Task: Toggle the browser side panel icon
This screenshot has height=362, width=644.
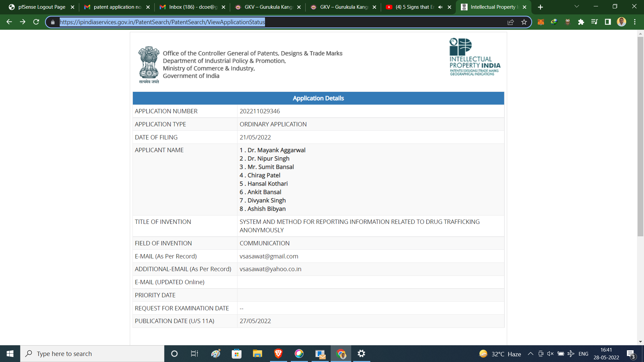Action: click(608, 22)
